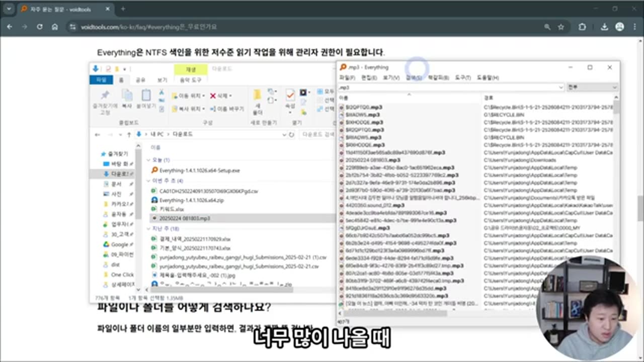Click 다운로드 검색 box in Explorer

(317, 134)
